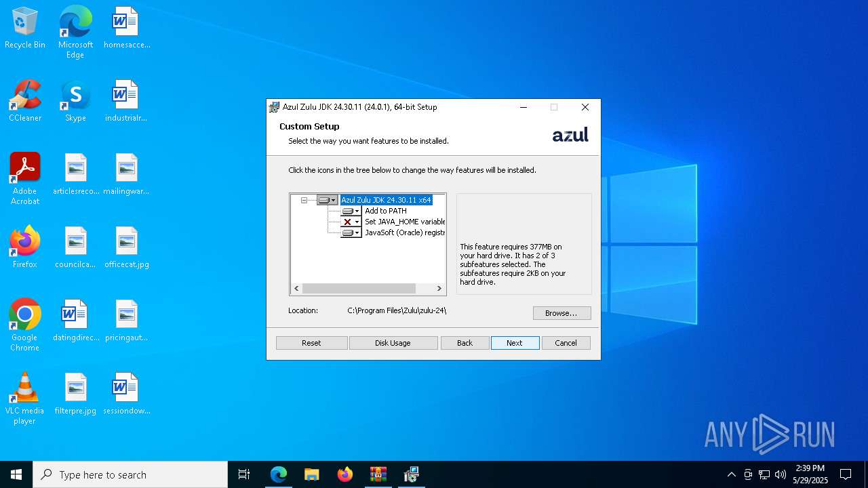Screen dimensions: 868x488
Task: Select mailingwar image file icon
Action: click(x=126, y=175)
